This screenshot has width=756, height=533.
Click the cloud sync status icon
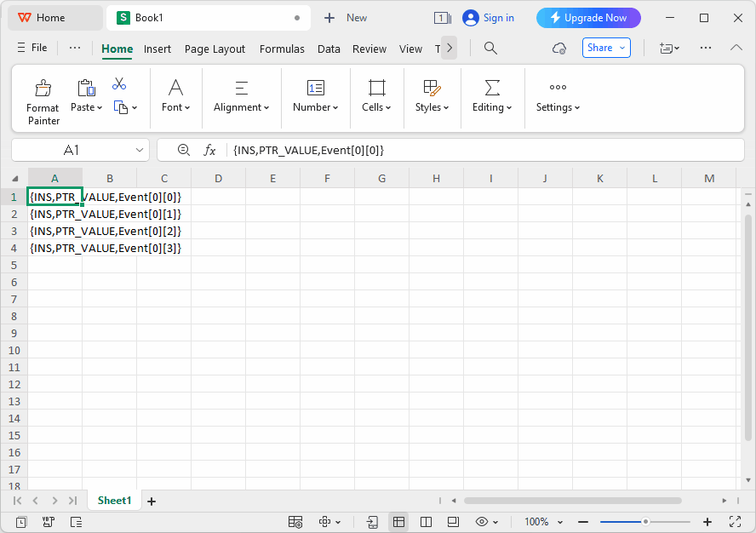(x=558, y=49)
